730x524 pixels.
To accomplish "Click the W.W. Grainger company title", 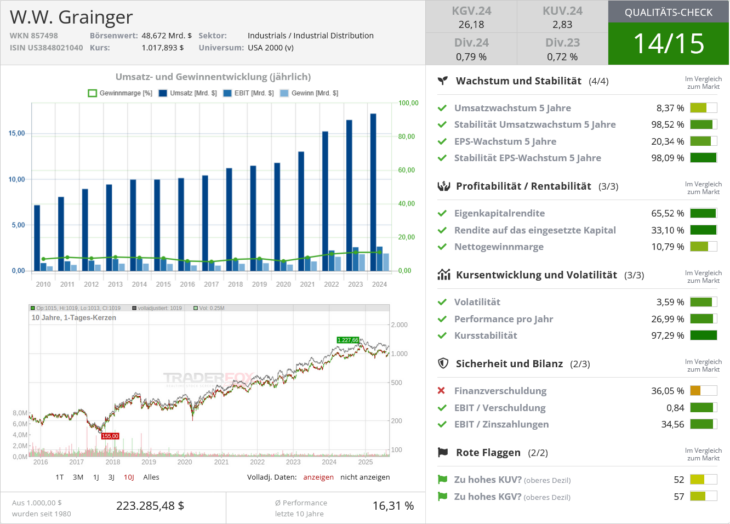I will pos(71,17).
